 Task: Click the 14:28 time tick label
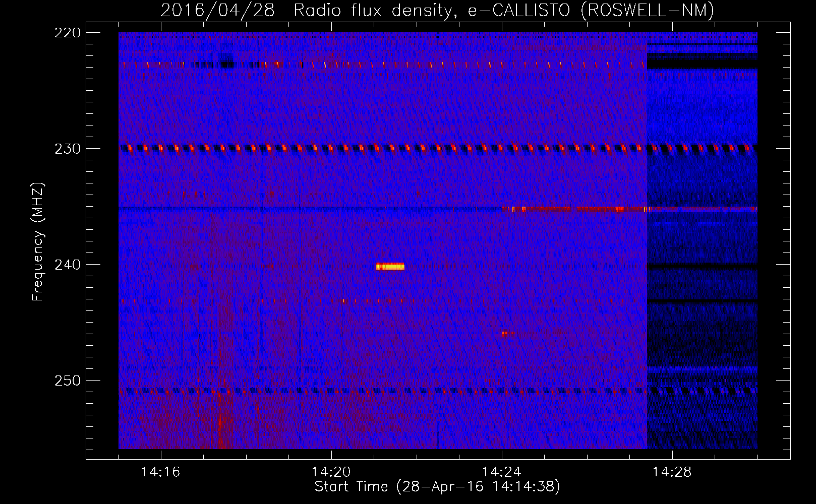point(672,472)
